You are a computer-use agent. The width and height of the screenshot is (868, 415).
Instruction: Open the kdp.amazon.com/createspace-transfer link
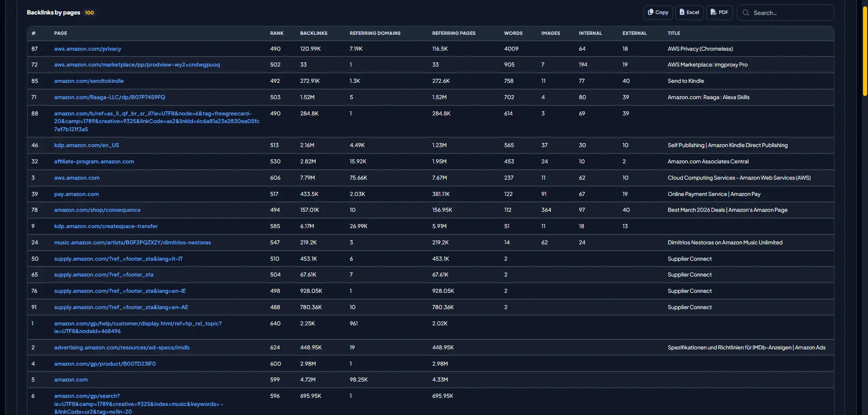click(106, 226)
